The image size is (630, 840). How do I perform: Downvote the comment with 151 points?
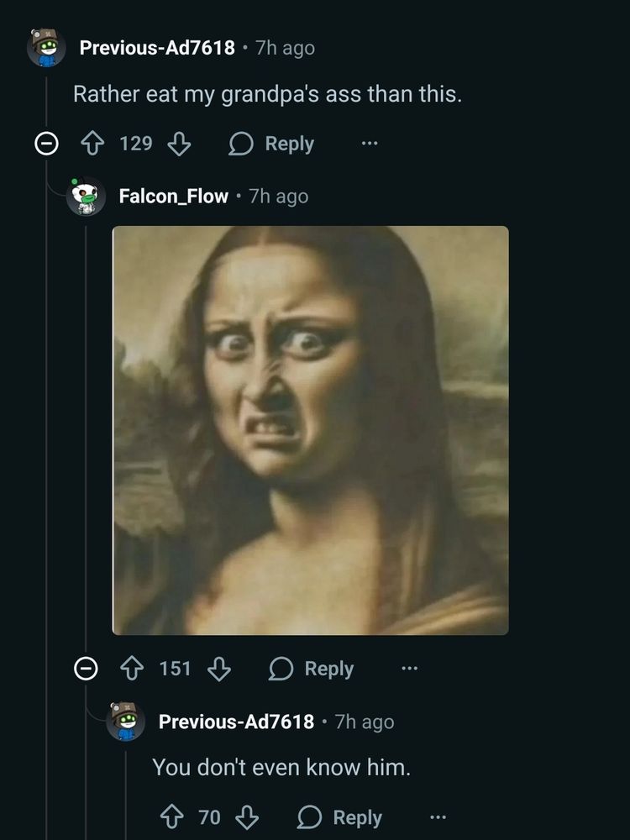[x=219, y=669]
